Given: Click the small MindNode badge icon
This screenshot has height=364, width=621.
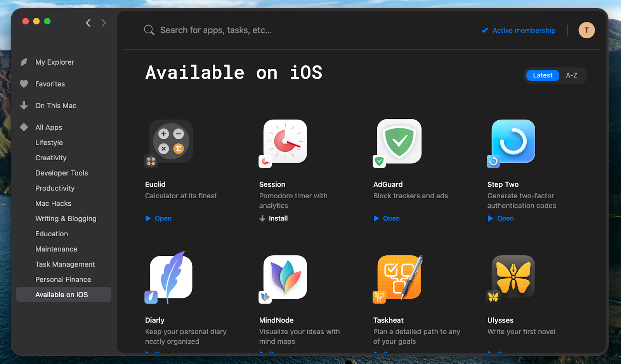Looking at the screenshot, I should pyautogui.click(x=265, y=297).
